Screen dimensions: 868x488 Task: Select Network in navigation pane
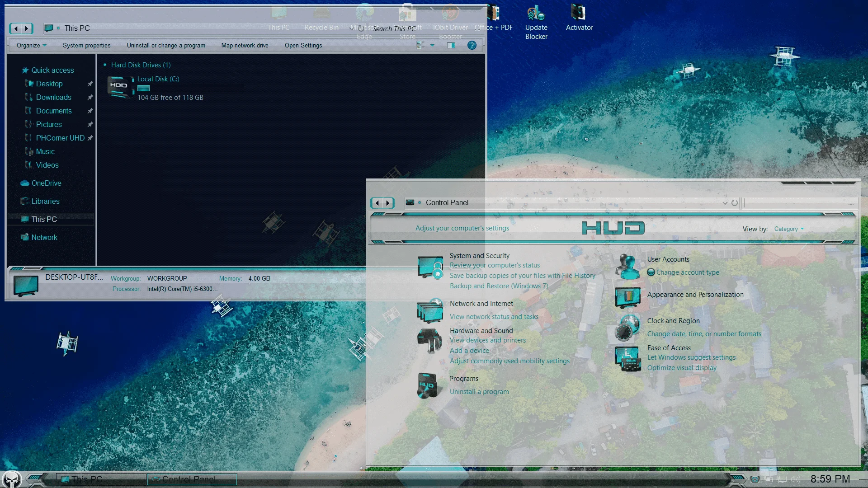coord(44,237)
